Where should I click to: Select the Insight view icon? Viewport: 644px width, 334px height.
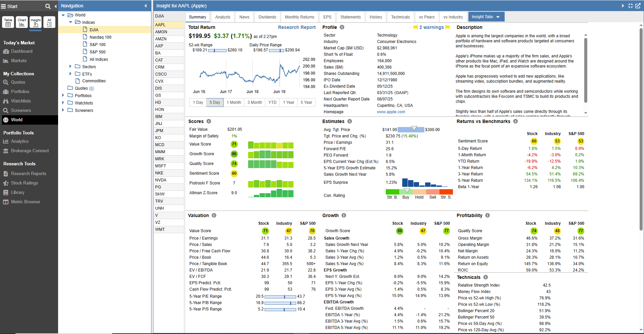click(36, 23)
